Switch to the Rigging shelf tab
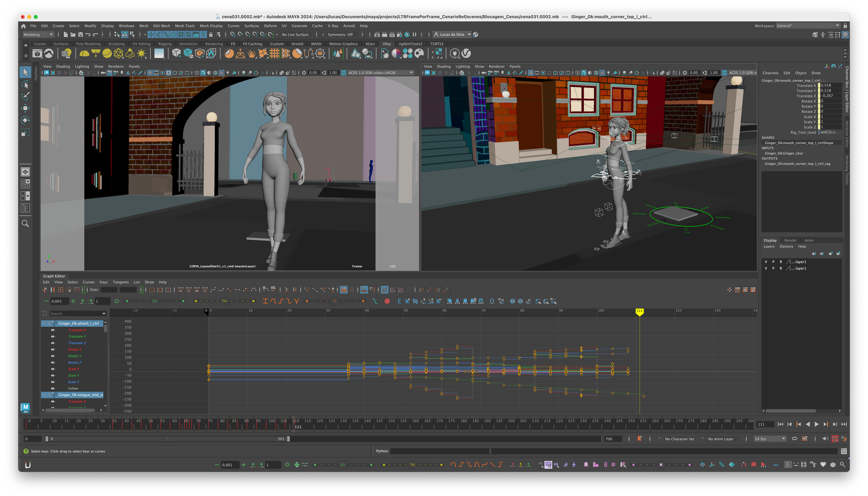The image size is (868, 496). point(165,44)
